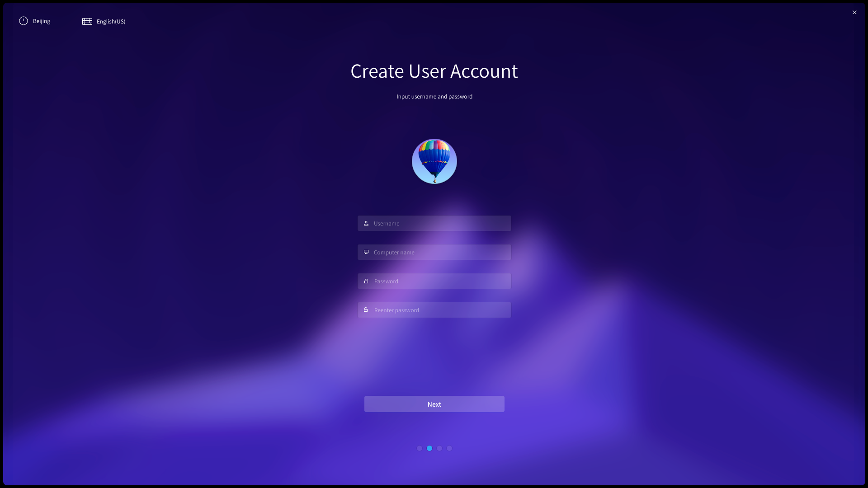Click the username field icon
The width and height of the screenshot is (868, 488).
click(x=366, y=223)
